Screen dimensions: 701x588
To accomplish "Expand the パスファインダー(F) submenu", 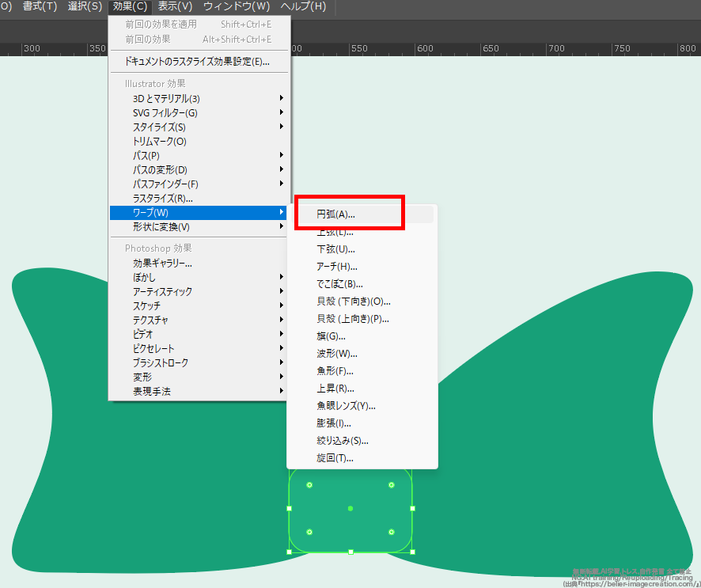I will (x=165, y=184).
